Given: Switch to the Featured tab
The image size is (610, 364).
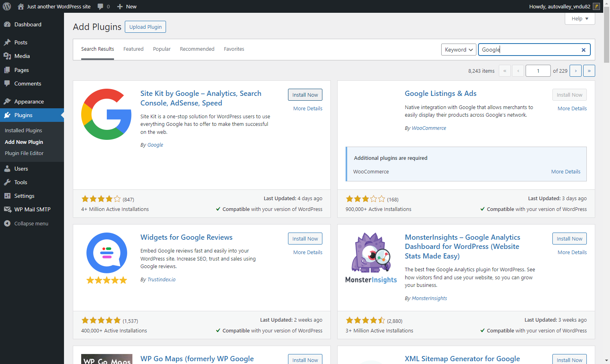Looking at the screenshot, I should coord(133,49).
